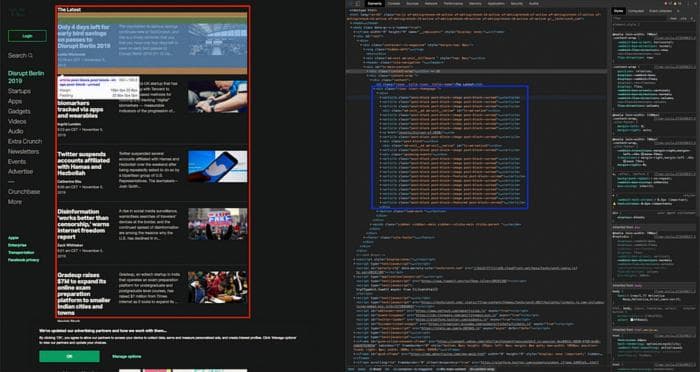Open the Transportation topic link
700x372 pixels.
point(21,252)
